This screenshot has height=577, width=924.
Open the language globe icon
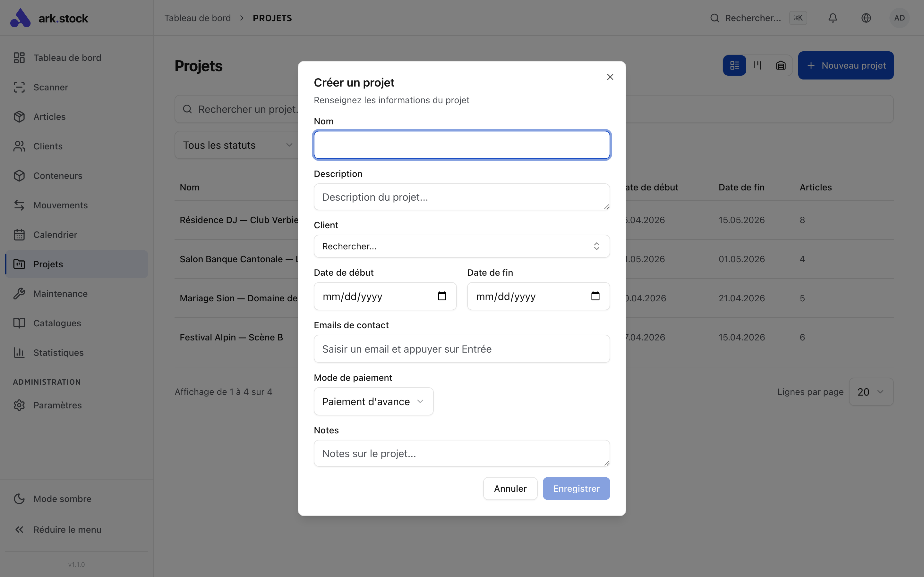coord(866,18)
